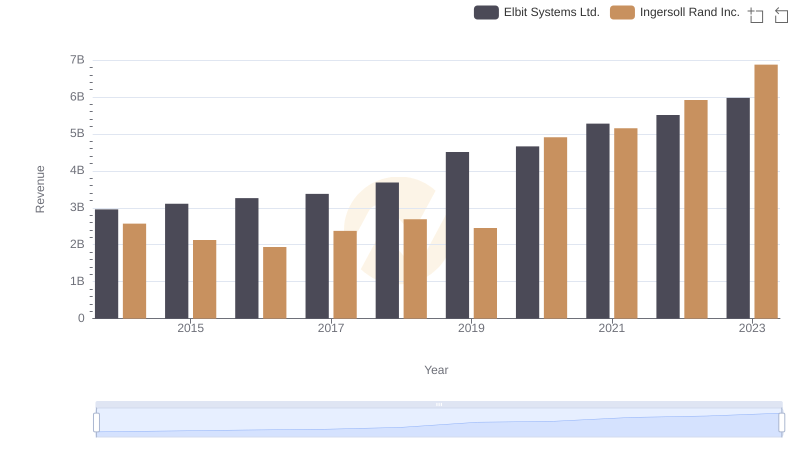
Task: Click Elbit Systems bar for 2018
Action: pos(387,250)
